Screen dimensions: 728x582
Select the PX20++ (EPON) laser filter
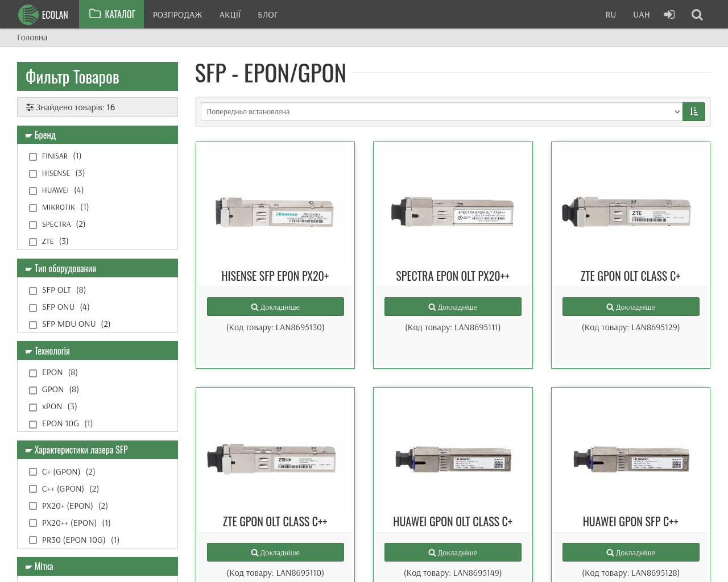coord(33,523)
